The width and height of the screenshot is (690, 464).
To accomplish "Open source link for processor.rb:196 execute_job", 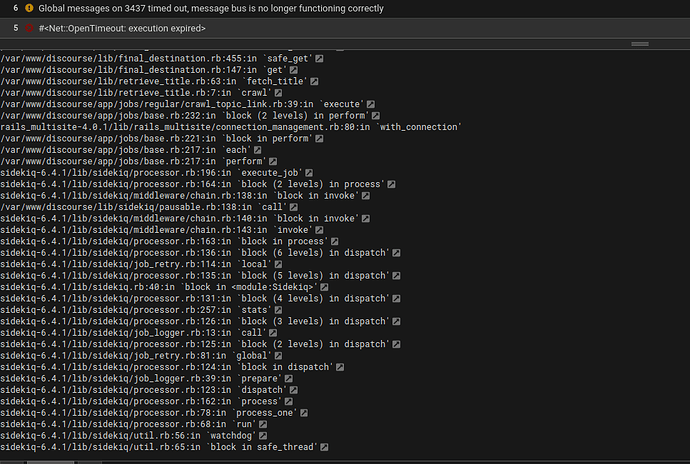I will point(309,173).
